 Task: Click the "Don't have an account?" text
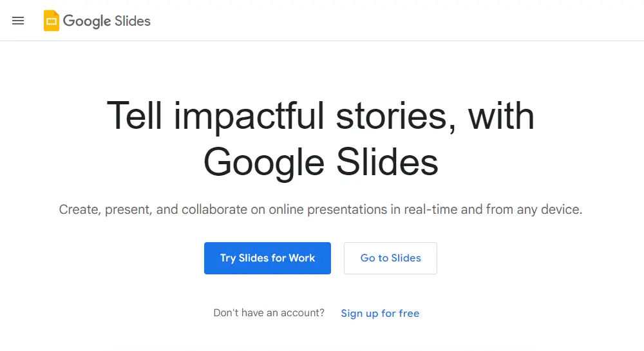[269, 313]
